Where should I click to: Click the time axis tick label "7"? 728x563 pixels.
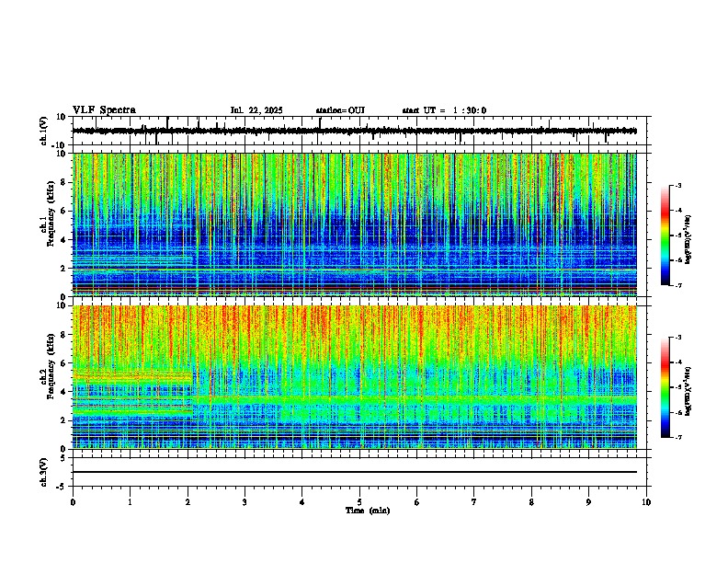[x=474, y=502]
